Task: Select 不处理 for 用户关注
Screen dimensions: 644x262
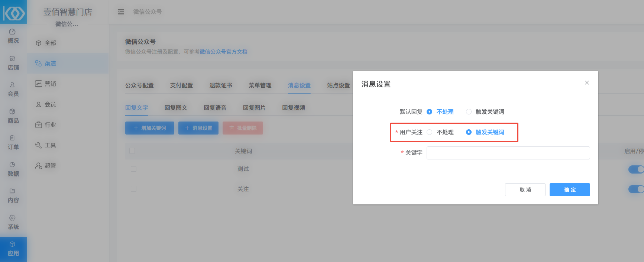Action: coord(430,132)
